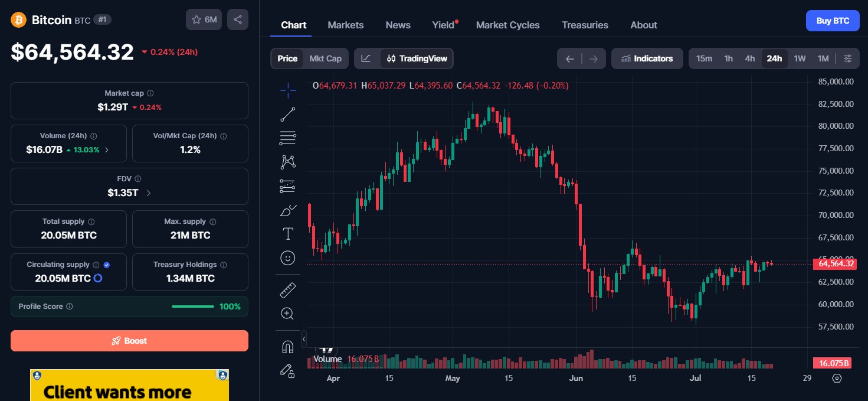Open the Fibonacci retracement tool
Screen dimensions: 868x401
point(288,138)
